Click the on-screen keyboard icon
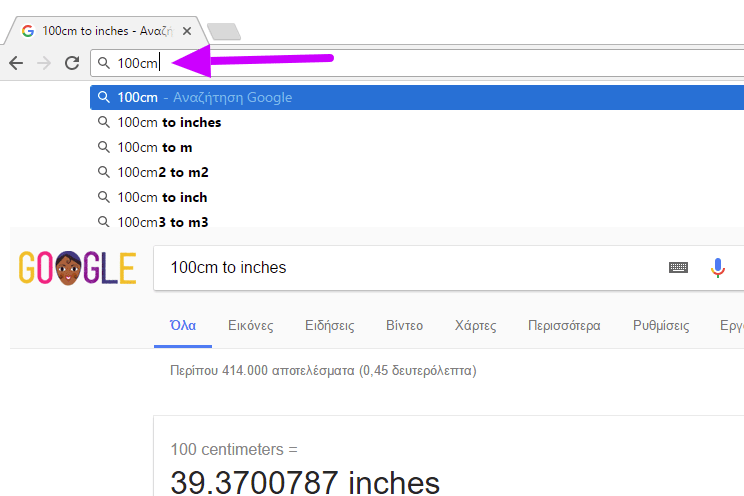 coord(678,268)
